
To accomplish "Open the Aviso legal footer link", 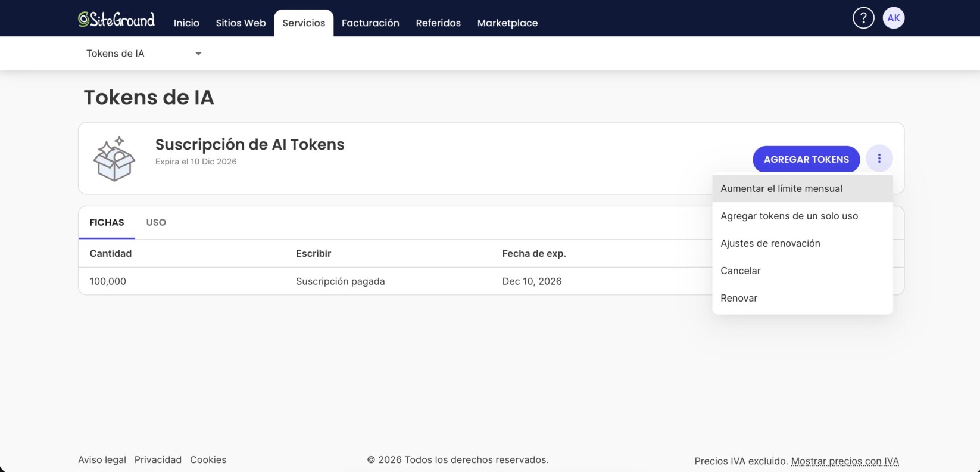I will (x=102, y=459).
